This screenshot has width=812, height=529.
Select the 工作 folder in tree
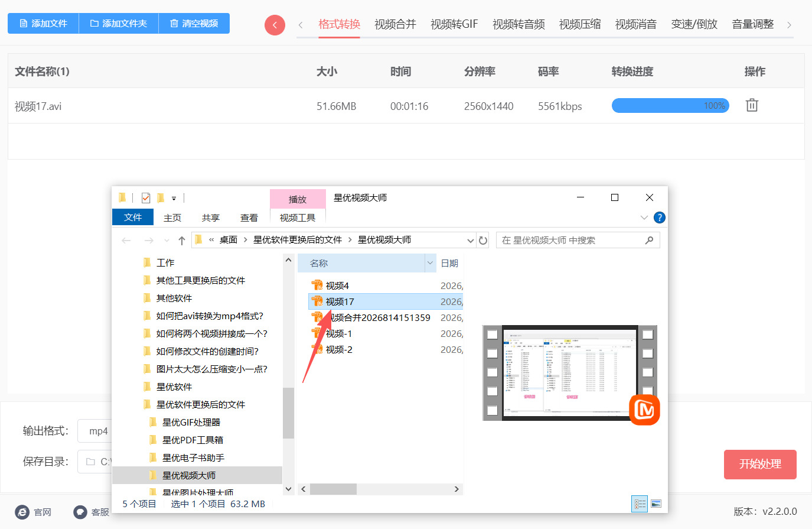[165, 262]
